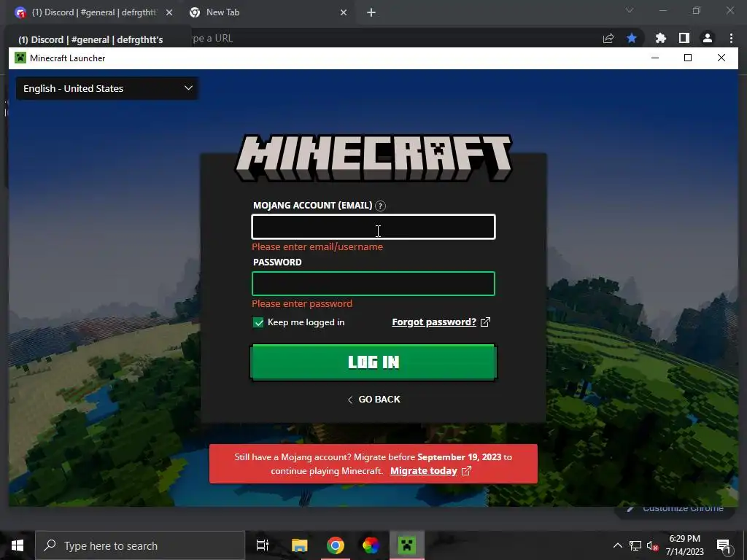Click the Chrome tab search chevron
Viewport: 747px width, 560px height.
pos(630,10)
